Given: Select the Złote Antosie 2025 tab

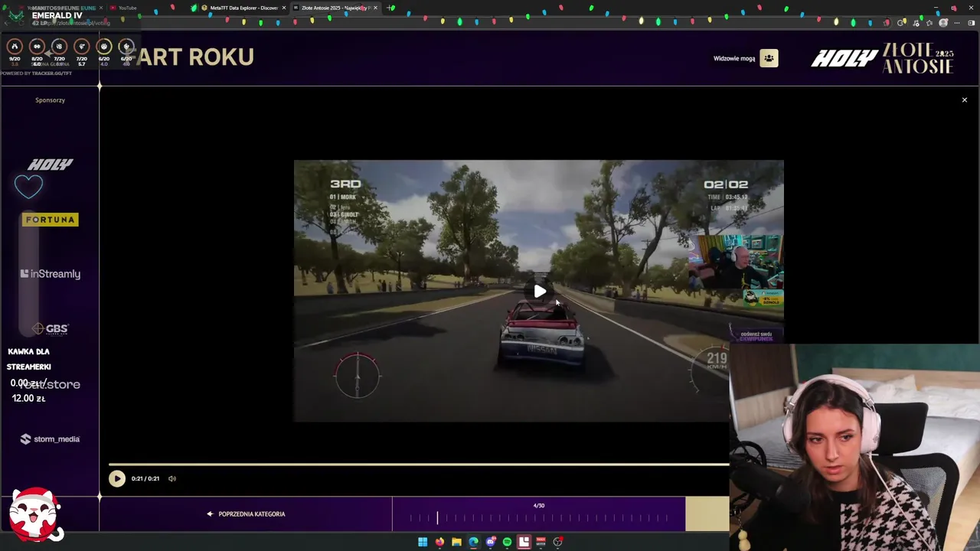Looking at the screenshot, I should (x=334, y=8).
